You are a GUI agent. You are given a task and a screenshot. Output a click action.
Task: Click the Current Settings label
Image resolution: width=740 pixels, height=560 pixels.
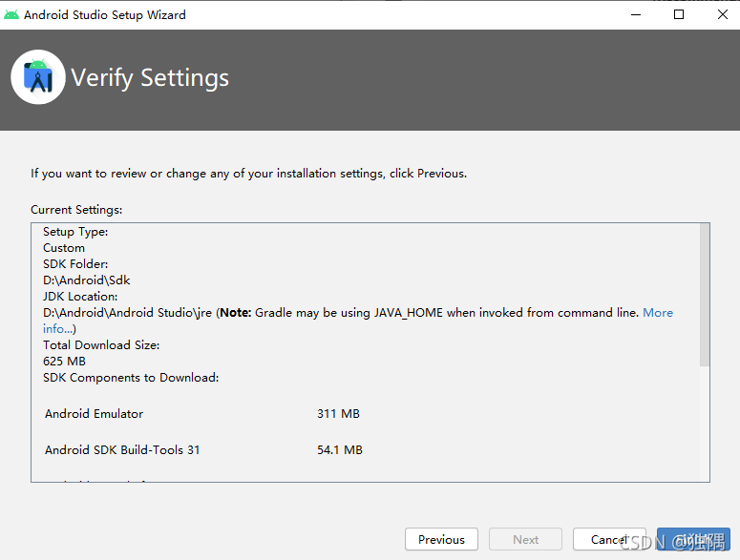(x=76, y=209)
